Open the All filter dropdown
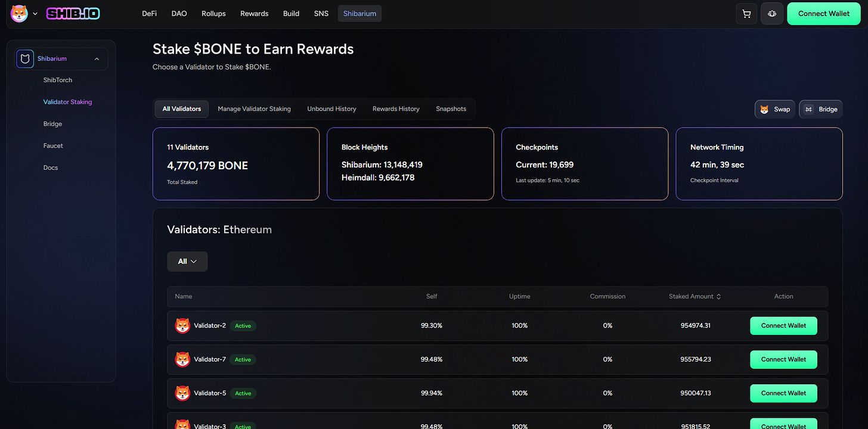 (x=187, y=262)
